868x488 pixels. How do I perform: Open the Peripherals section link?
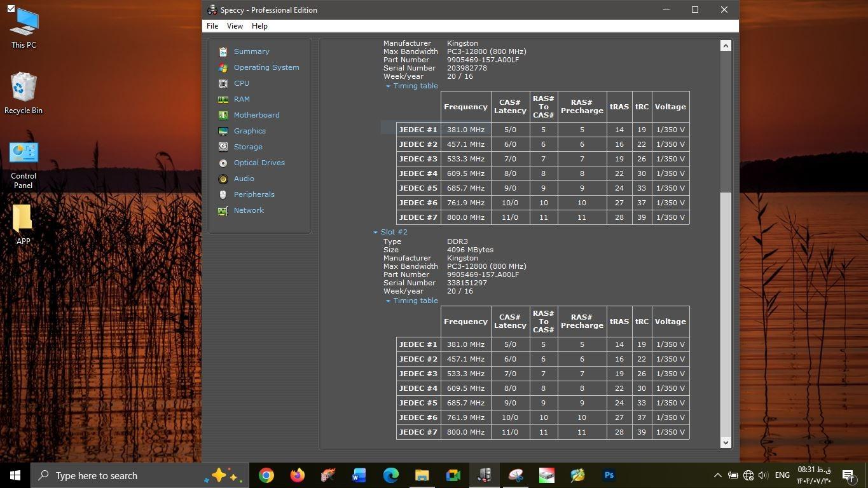(x=254, y=194)
